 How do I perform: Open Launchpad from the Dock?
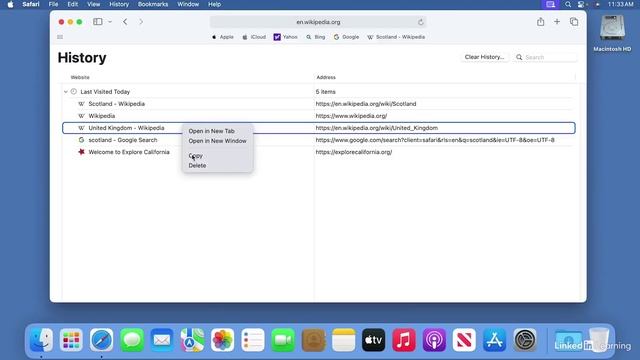pyautogui.click(x=71, y=340)
